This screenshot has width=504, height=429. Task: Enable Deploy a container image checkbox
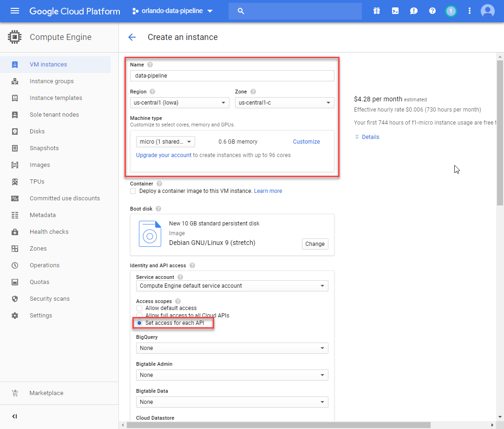point(133,191)
